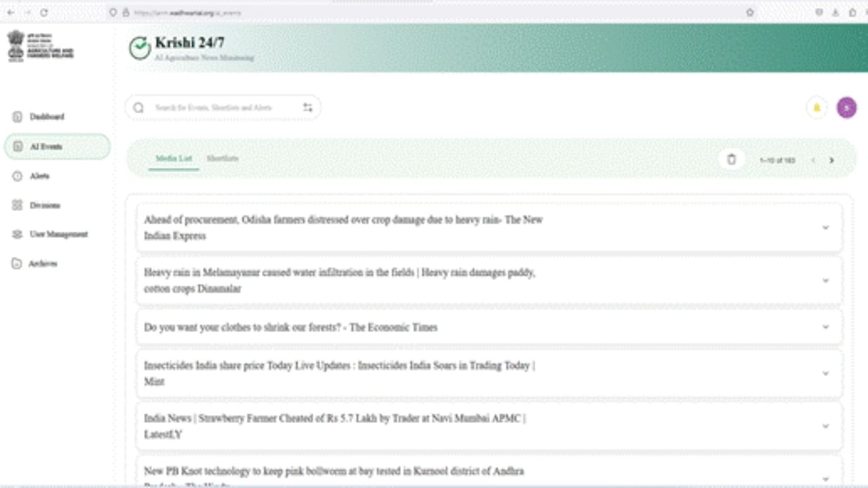The image size is (868, 488).
Task: Click the magnifier search icon
Action: pyautogui.click(x=138, y=108)
